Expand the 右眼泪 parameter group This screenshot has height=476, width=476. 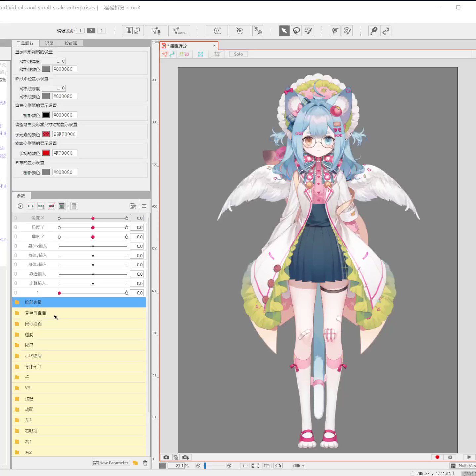coord(79,431)
